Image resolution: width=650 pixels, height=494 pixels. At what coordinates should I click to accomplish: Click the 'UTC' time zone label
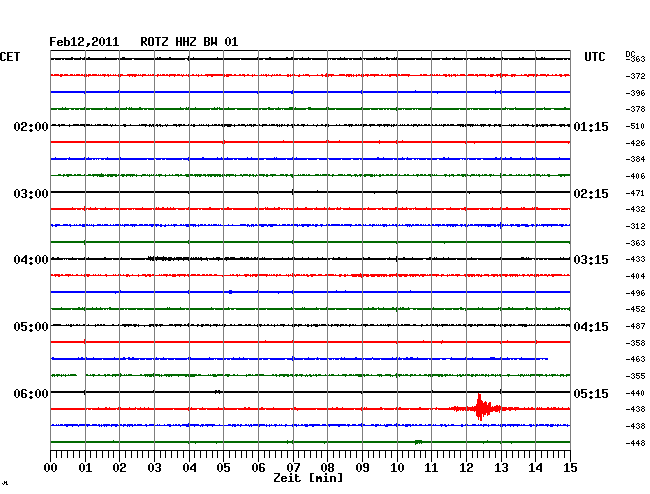click(595, 57)
